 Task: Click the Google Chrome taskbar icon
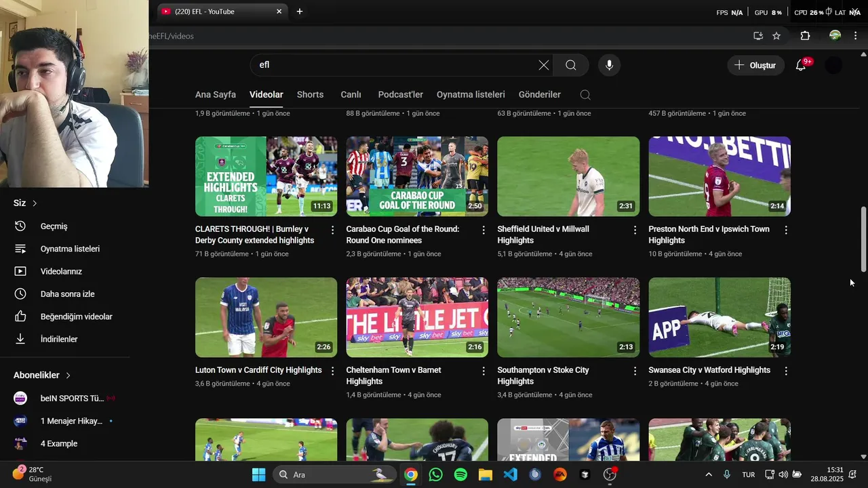pos(410,474)
